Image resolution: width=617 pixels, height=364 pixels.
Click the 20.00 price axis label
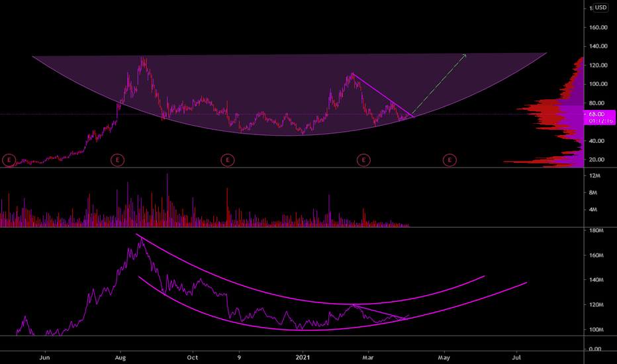[596, 159]
